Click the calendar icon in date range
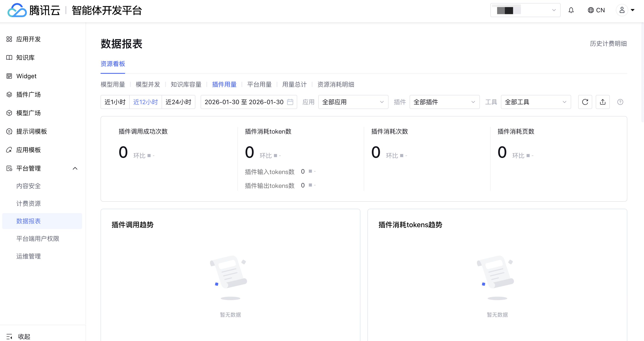The height and width of the screenshot is (341, 644). (290, 102)
